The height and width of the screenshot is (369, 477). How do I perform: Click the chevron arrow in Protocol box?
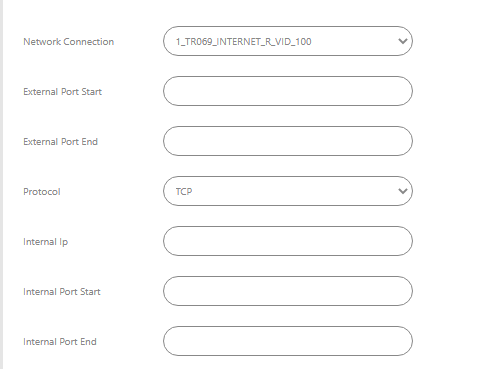[403, 191]
